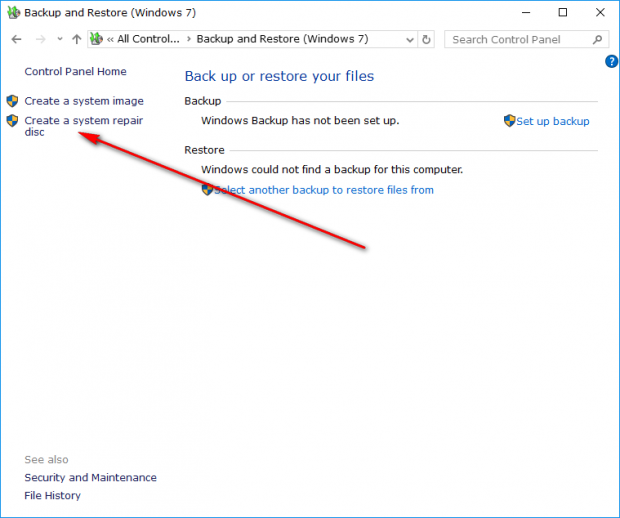Expand the address bar history dropdown
Image resolution: width=620 pixels, height=518 pixels.
[410, 40]
